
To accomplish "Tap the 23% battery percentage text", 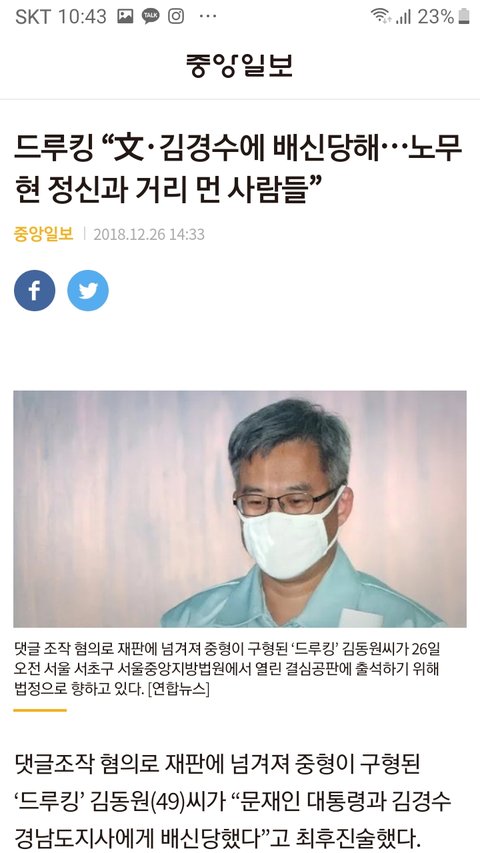I will click(436, 17).
